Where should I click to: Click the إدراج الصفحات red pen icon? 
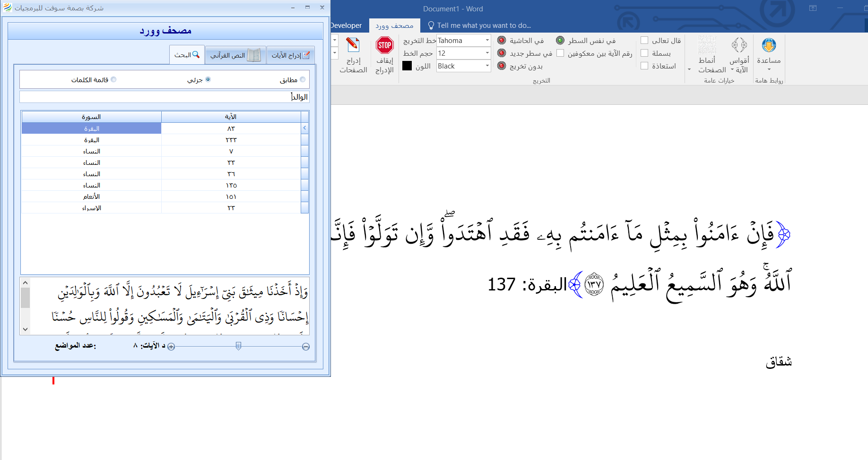[353, 45]
